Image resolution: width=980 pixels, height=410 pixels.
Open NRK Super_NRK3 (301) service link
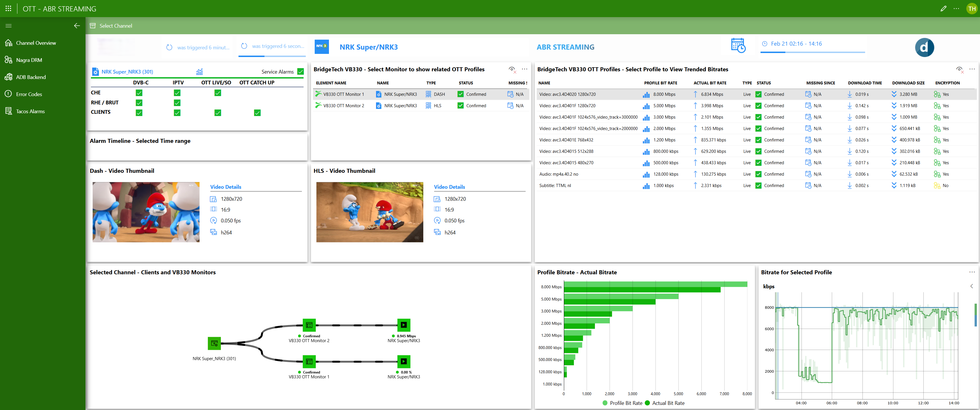point(127,72)
